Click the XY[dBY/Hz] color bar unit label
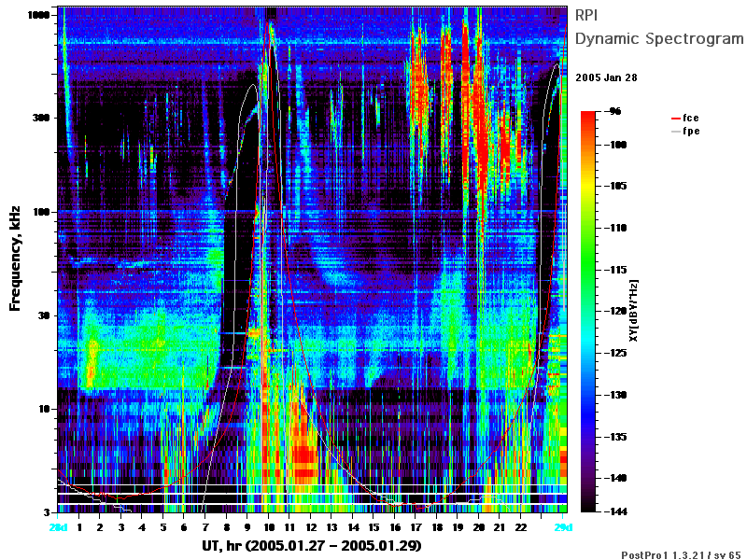 [633, 311]
